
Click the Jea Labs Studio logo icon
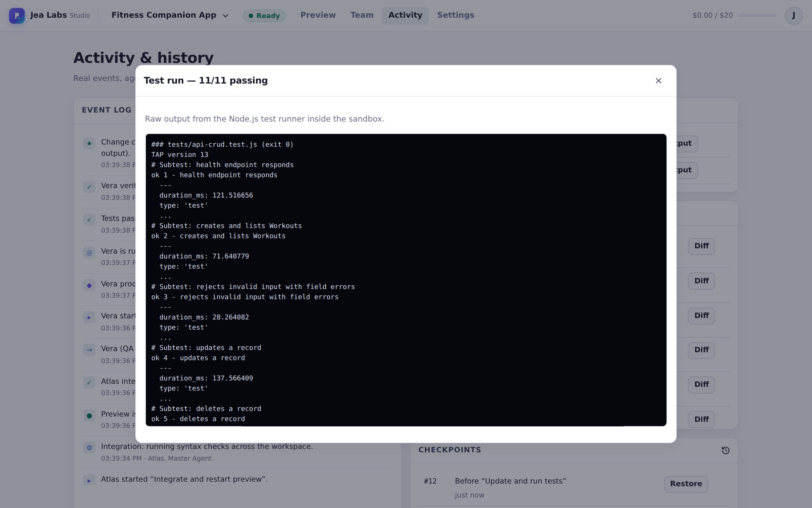(17, 15)
